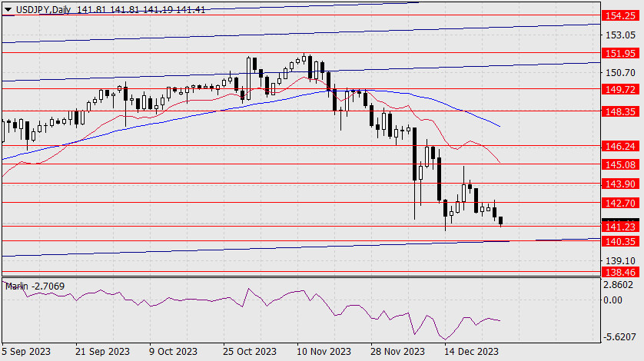644x361 pixels.
Task: Click the 143.90 red price level label
Action: point(620,184)
